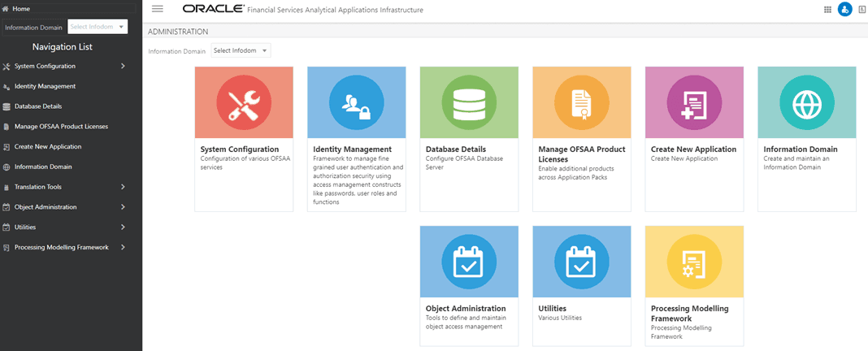Click the Identity Management sidebar icon
This screenshot has height=351, width=868.
coord(7,87)
